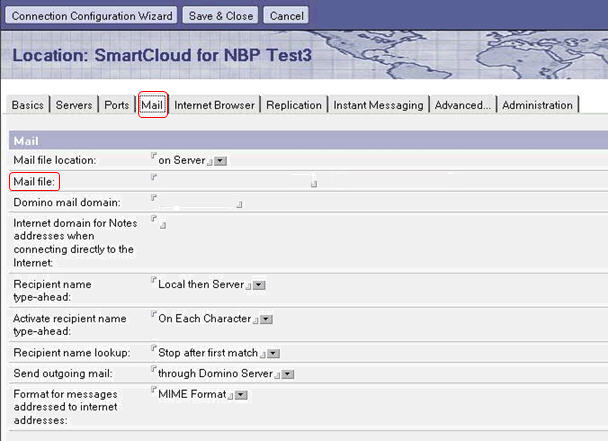The image size is (608, 441).
Task: Click the Mail section header
Action: (x=26, y=141)
